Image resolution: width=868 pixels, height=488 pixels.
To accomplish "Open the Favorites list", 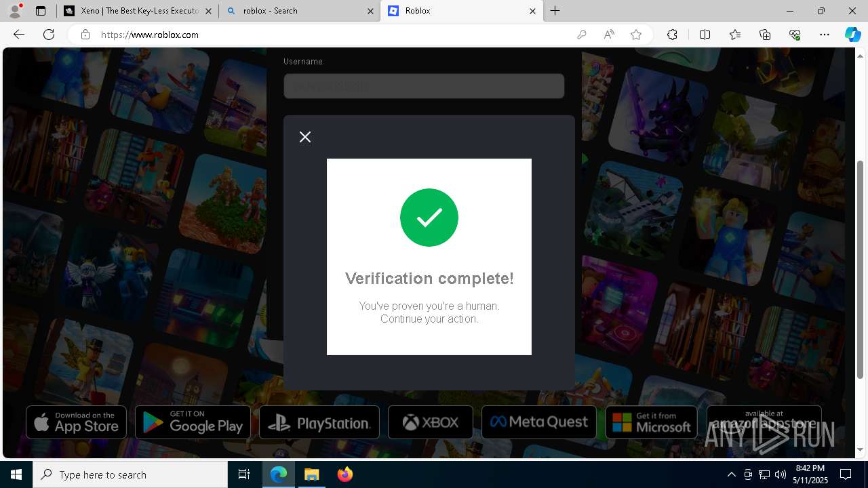I will pyautogui.click(x=735, y=35).
